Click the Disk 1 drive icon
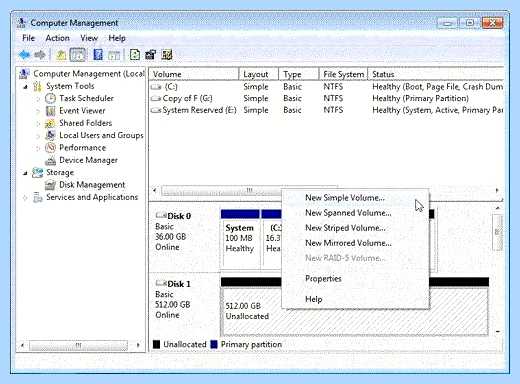The width and height of the screenshot is (520, 384). point(161,283)
